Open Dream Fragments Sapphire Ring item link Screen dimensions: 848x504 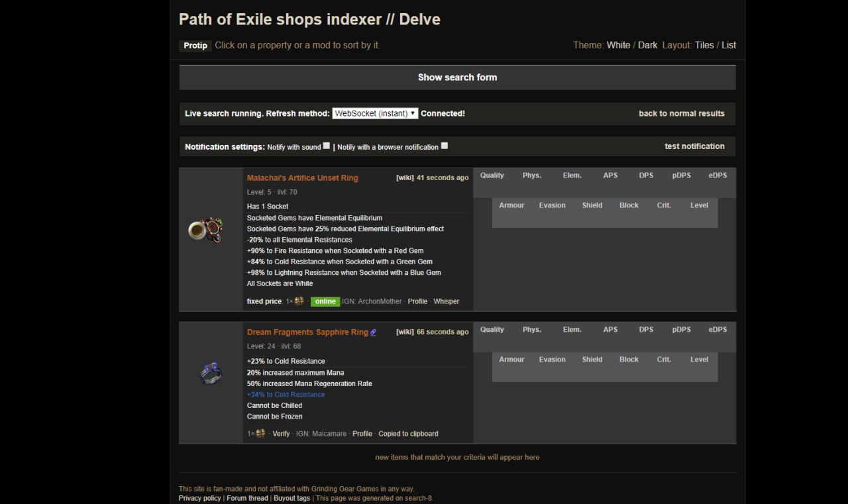[x=307, y=332]
